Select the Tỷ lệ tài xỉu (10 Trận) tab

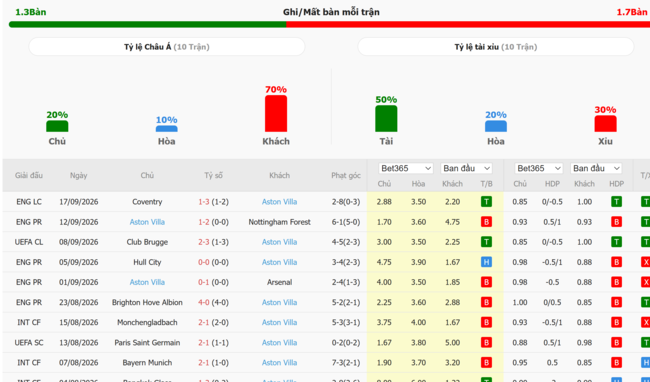[496, 47]
